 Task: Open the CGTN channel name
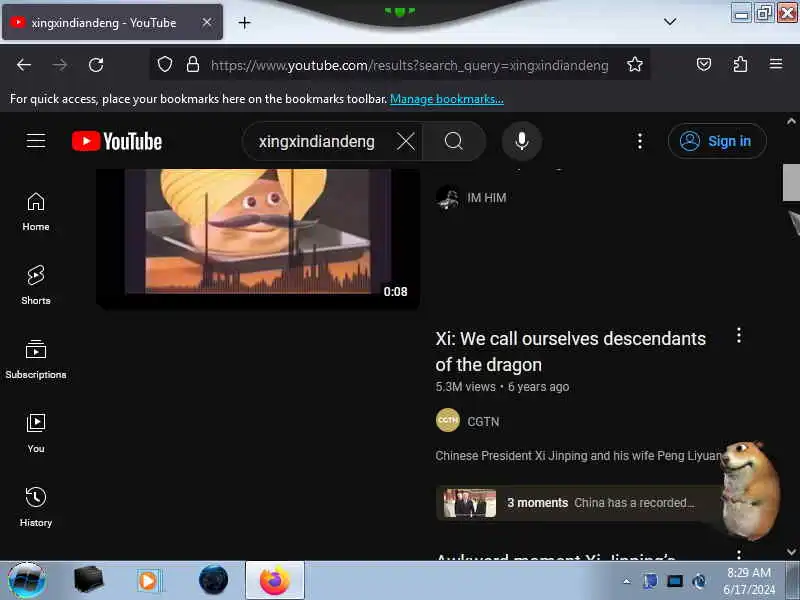(483, 422)
